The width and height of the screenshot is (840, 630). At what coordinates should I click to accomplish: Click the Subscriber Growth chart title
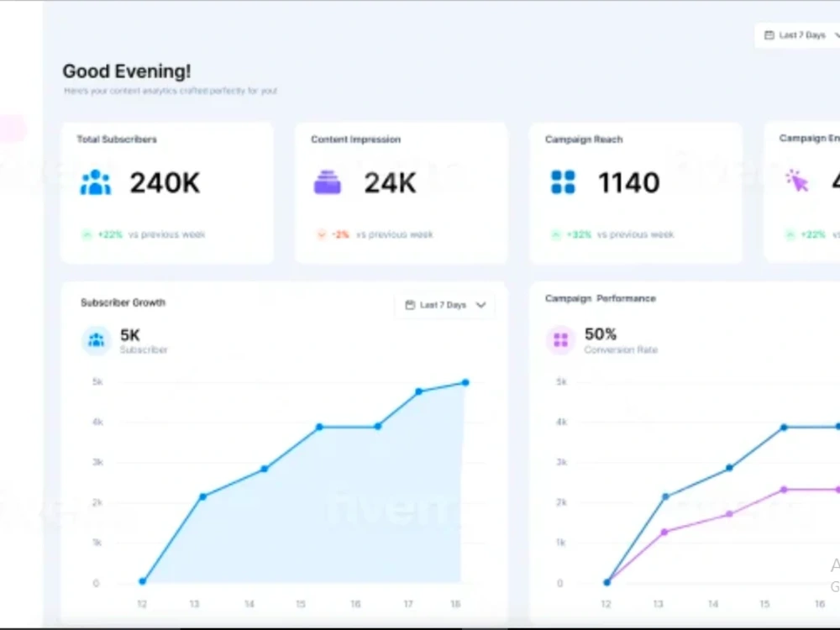click(123, 302)
